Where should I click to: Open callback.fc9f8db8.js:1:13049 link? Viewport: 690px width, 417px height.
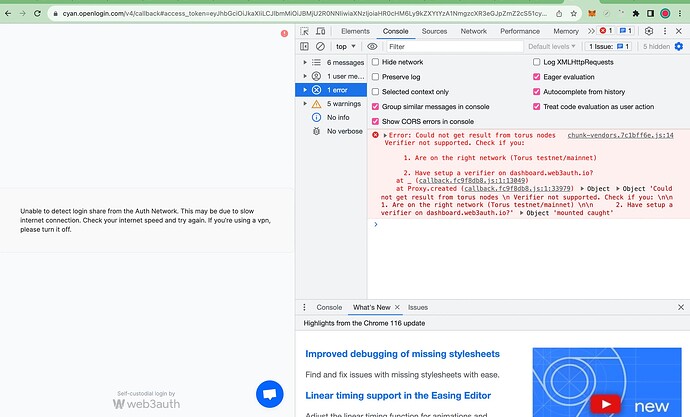click(472, 180)
